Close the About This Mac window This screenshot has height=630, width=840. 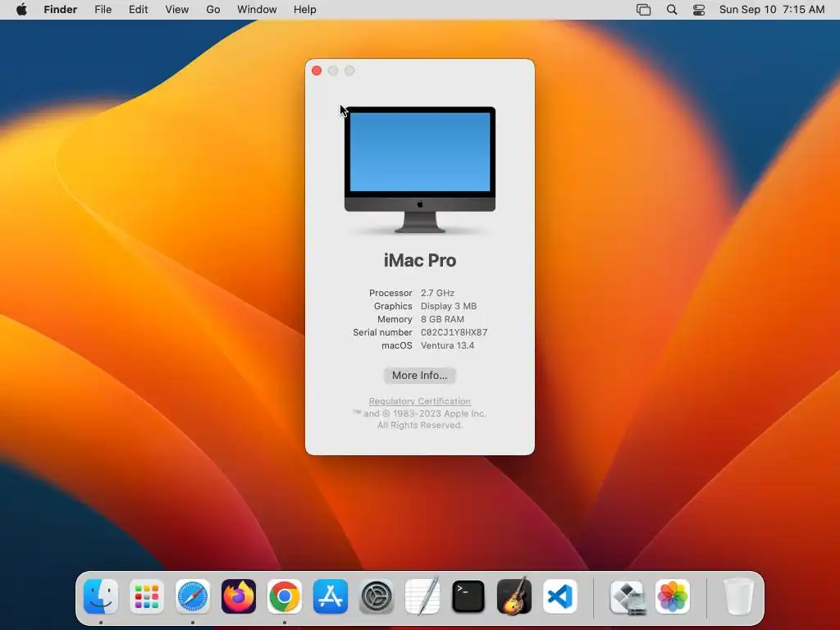click(x=317, y=71)
